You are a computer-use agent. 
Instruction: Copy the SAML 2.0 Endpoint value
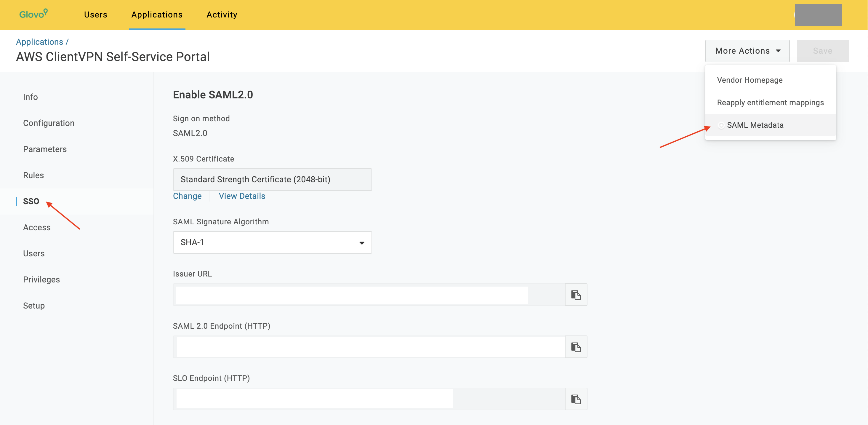click(x=576, y=347)
